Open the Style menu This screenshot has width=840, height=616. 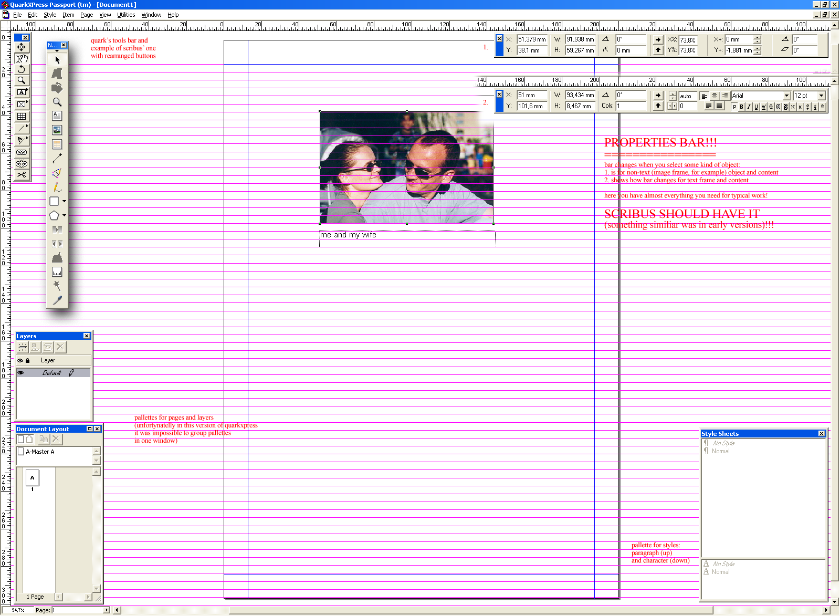50,15
